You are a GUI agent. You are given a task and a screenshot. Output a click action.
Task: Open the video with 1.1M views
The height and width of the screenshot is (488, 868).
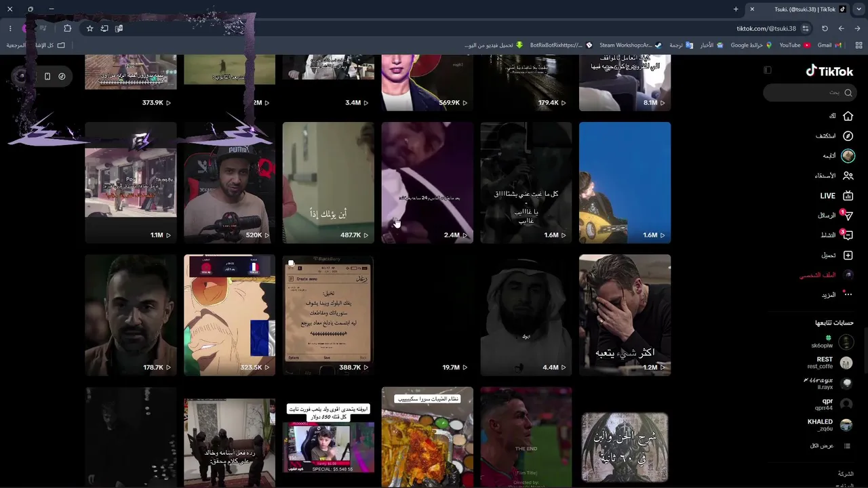click(x=131, y=182)
